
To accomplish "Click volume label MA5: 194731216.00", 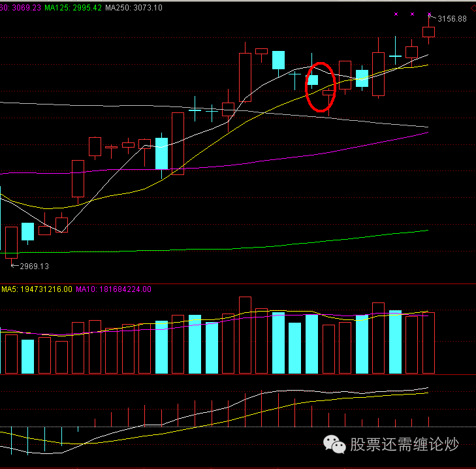I will 37,289.
